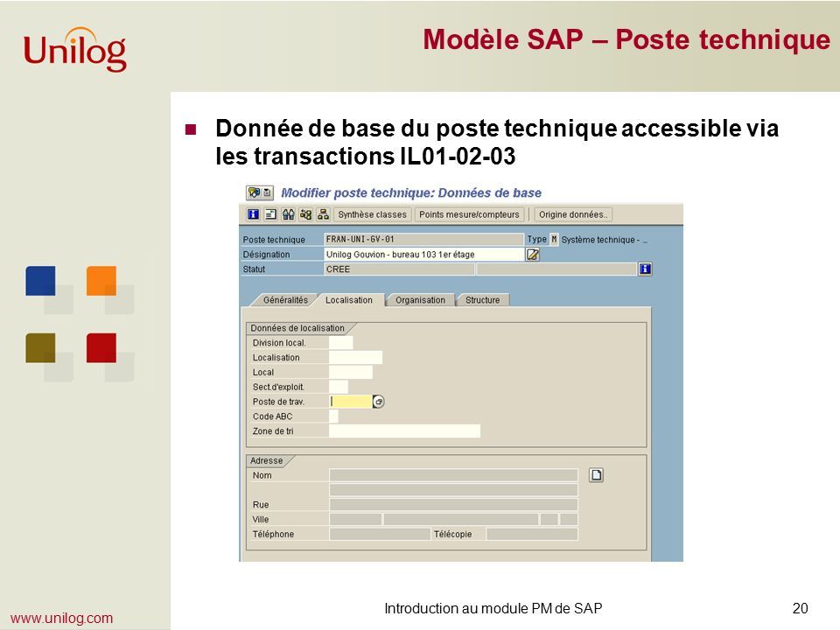
Task: Click the document icon beside the toolbar info icon
Action: pyautogui.click(x=271, y=215)
